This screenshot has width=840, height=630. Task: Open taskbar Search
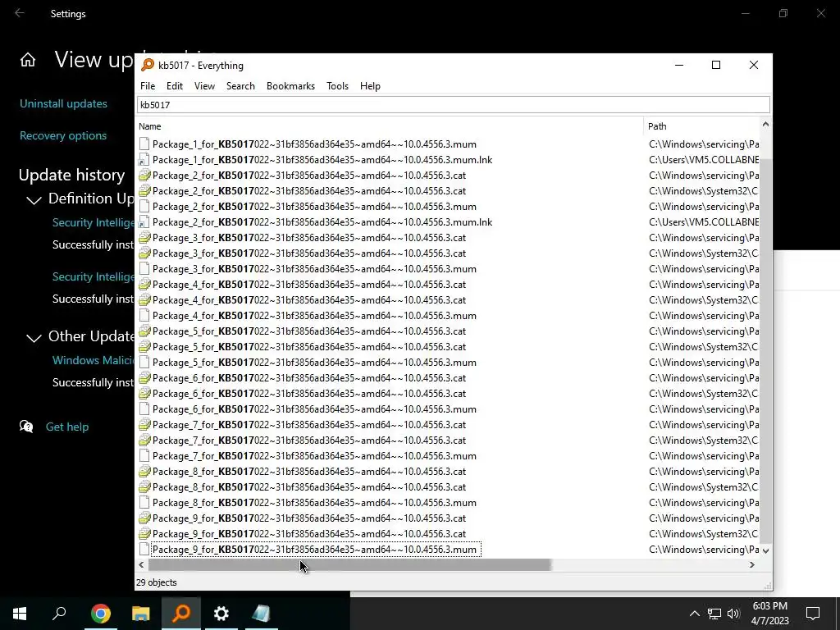click(59, 614)
